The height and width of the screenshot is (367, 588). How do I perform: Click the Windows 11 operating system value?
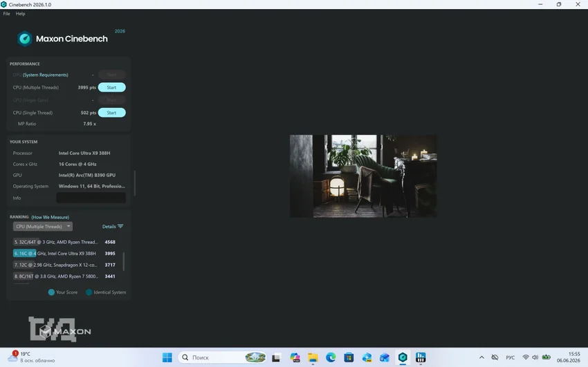pyautogui.click(x=92, y=186)
